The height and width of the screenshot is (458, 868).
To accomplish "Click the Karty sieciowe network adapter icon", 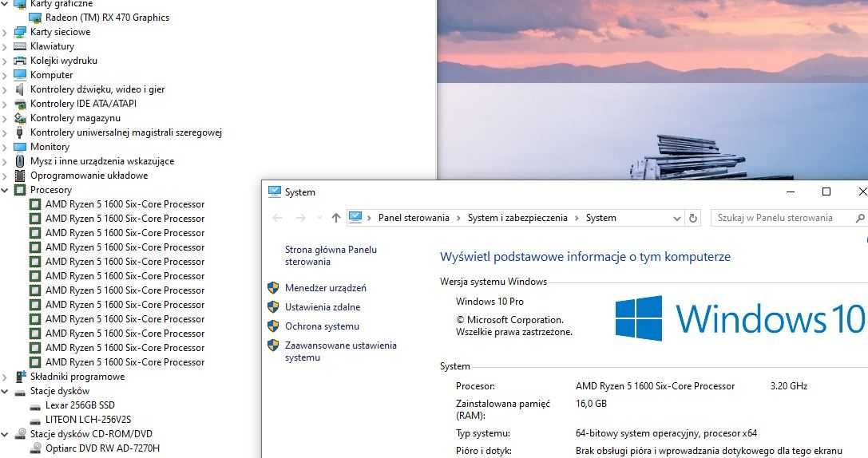I will 20,32.
